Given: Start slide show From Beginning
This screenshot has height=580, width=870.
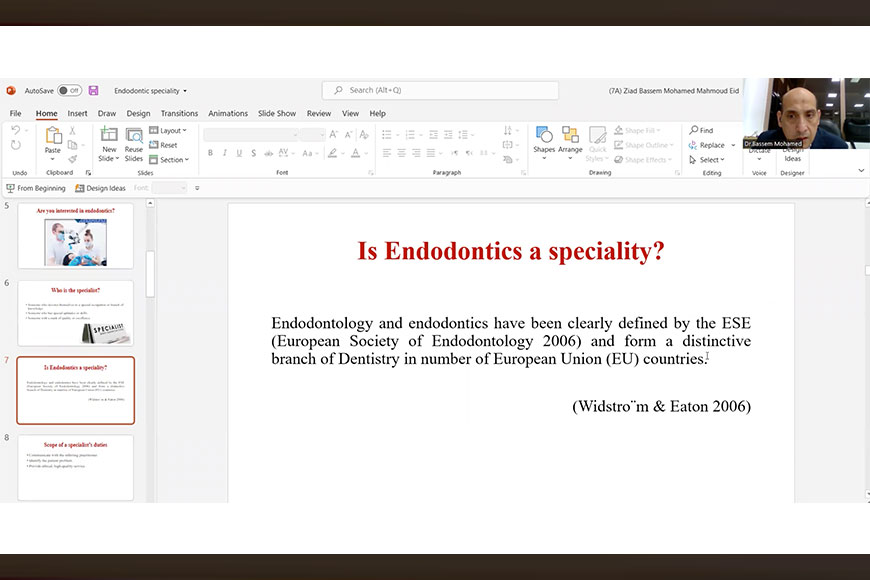Looking at the screenshot, I should (x=36, y=188).
